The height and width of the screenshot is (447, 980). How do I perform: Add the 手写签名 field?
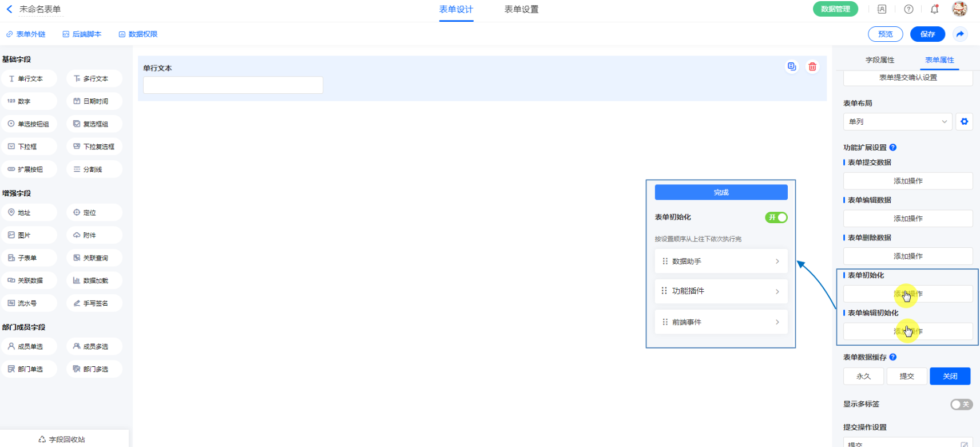point(94,303)
